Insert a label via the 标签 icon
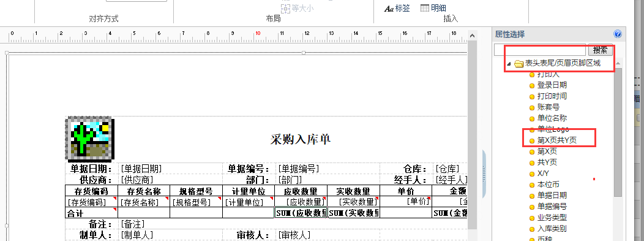 (x=397, y=8)
